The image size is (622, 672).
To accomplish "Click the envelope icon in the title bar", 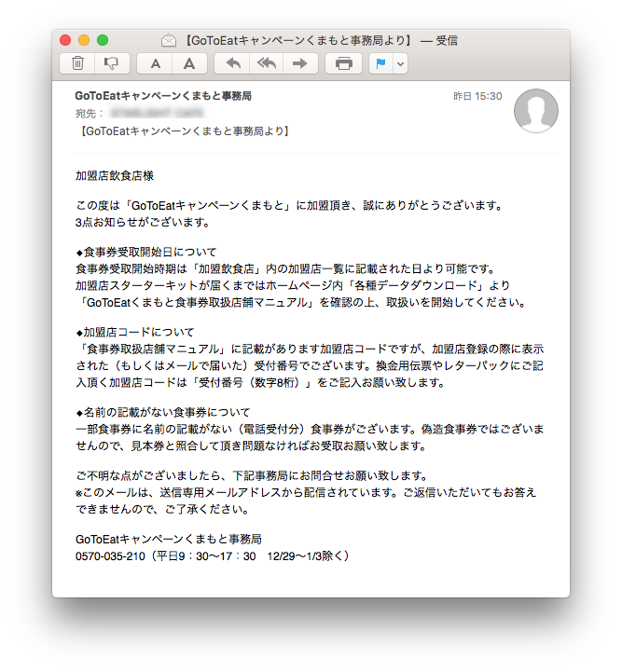I will click(169, 40).
